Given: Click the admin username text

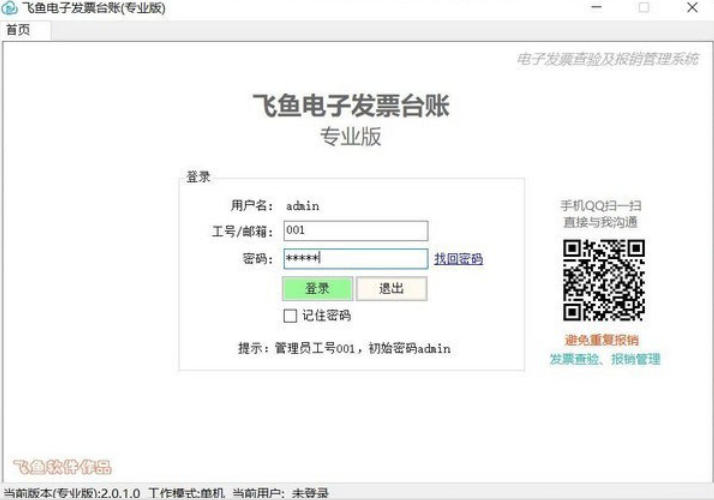Looking at the screenshot, I should tap(303, 206).
